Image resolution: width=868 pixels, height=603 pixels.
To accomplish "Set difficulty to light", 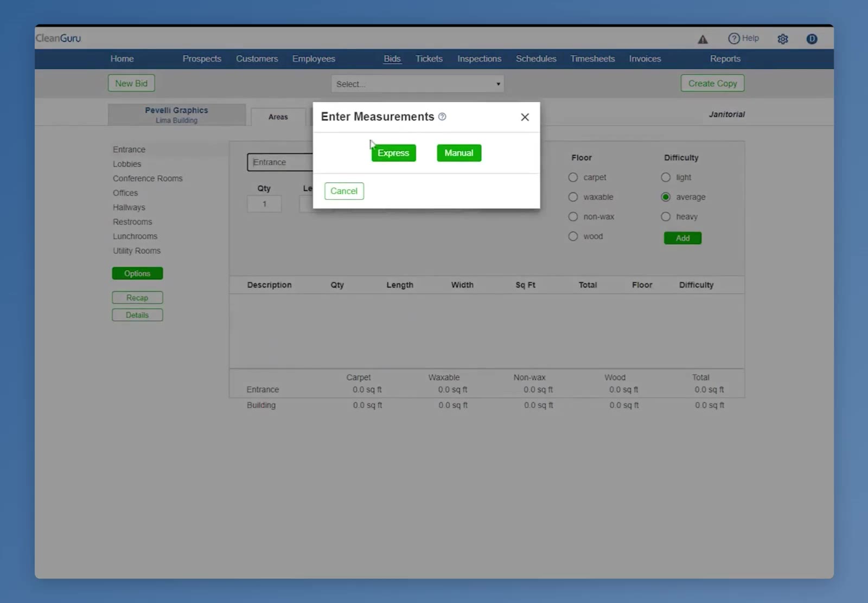I will pos(666,177).
